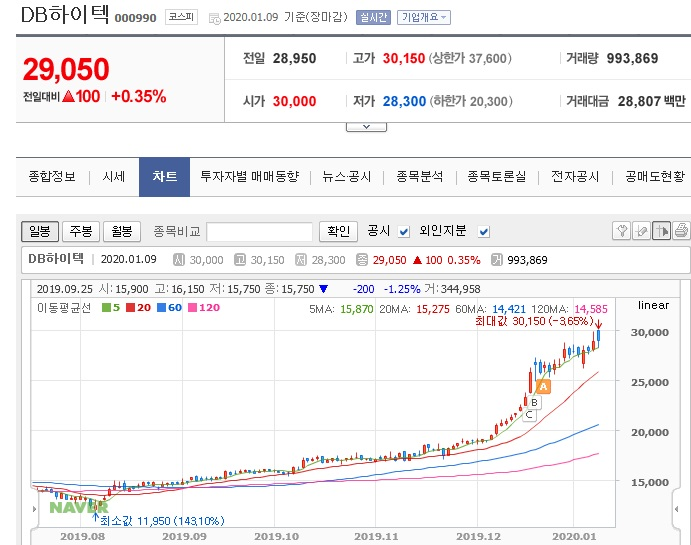
Task: Click disclosure marker A on chart
Action: point(543,386)
